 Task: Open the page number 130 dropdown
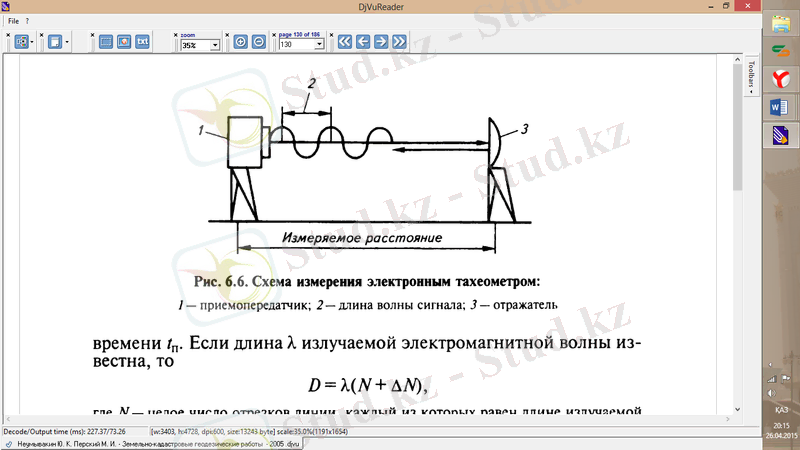(x=319, y=44)
